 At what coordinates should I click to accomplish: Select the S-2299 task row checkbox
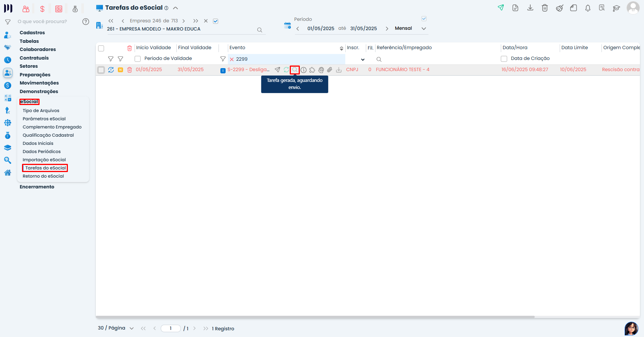click(101, 70)
